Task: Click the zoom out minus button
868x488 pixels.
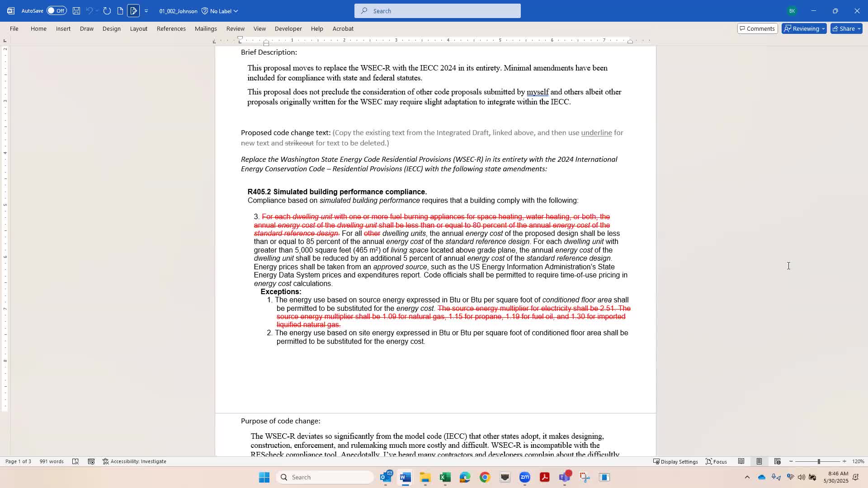Action: pos(791,461)
